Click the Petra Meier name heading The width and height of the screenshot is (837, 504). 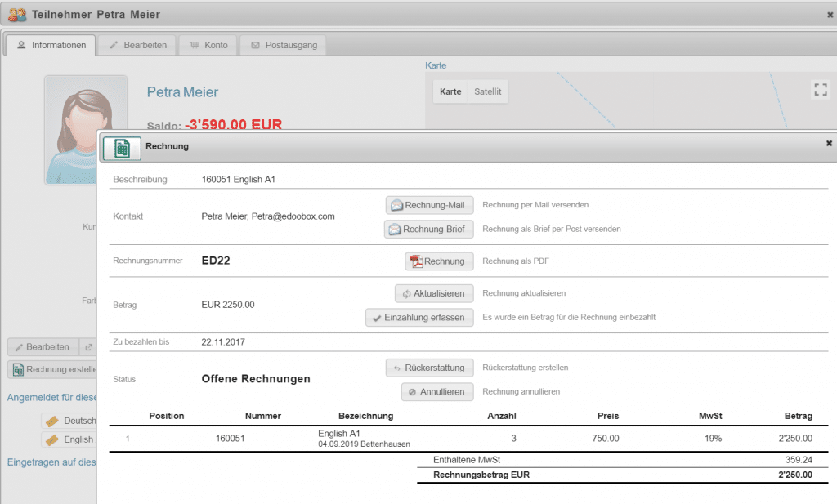tap(182, 92)
